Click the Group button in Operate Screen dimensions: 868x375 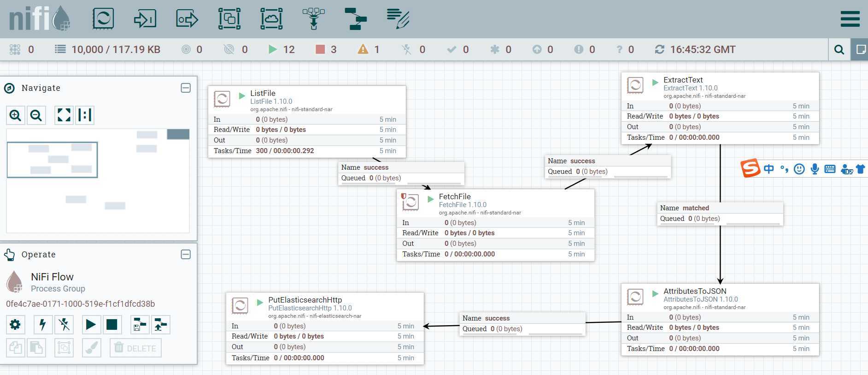64,348
